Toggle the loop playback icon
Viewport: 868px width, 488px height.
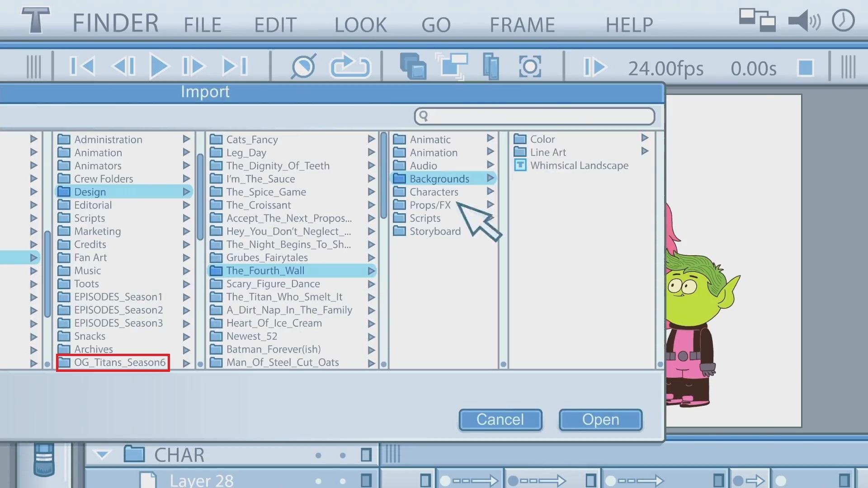[x=350, y=66]
